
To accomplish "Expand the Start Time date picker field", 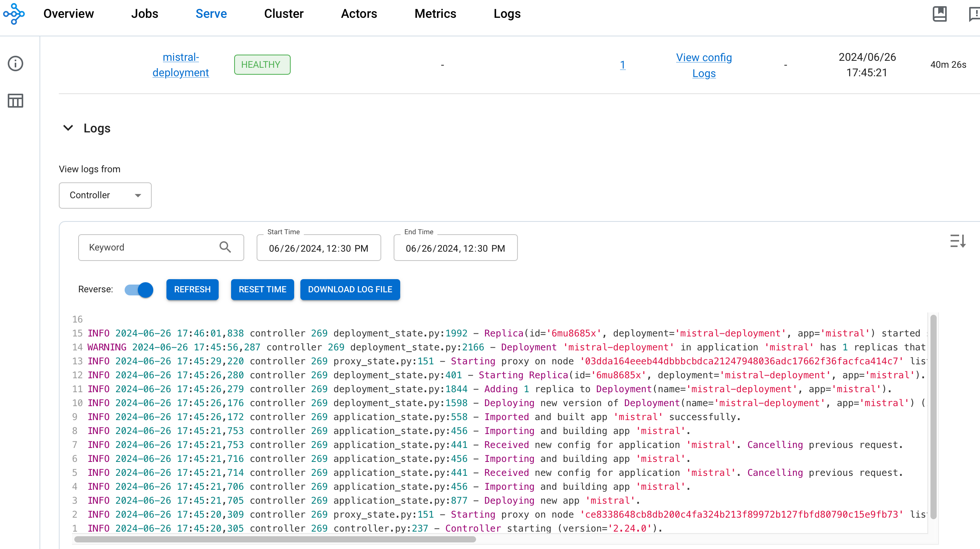I will [x=318, y=248].
